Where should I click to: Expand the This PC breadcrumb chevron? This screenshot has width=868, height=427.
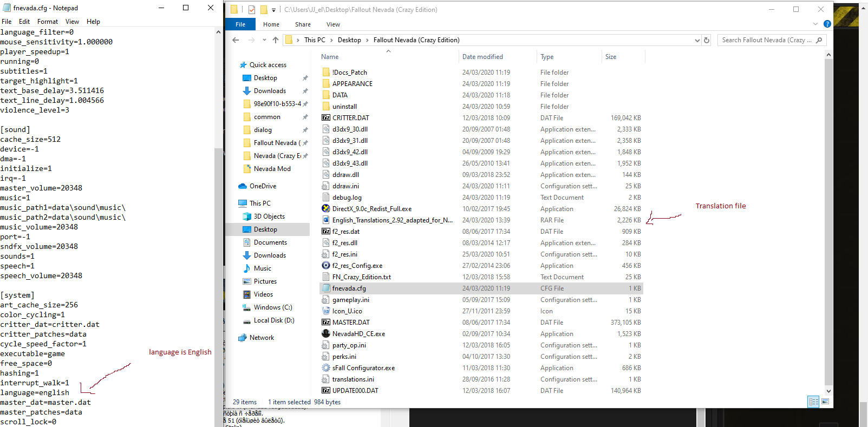click(x=331, y=40)
